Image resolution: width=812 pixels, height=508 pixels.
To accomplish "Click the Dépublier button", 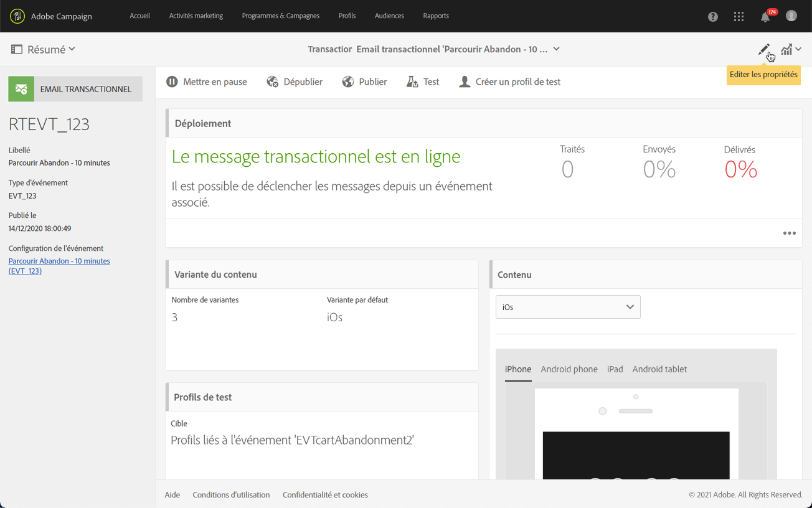I will (295, 82).
